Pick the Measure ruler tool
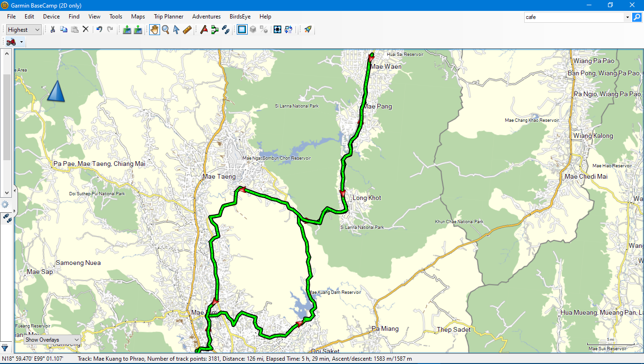 187,29
